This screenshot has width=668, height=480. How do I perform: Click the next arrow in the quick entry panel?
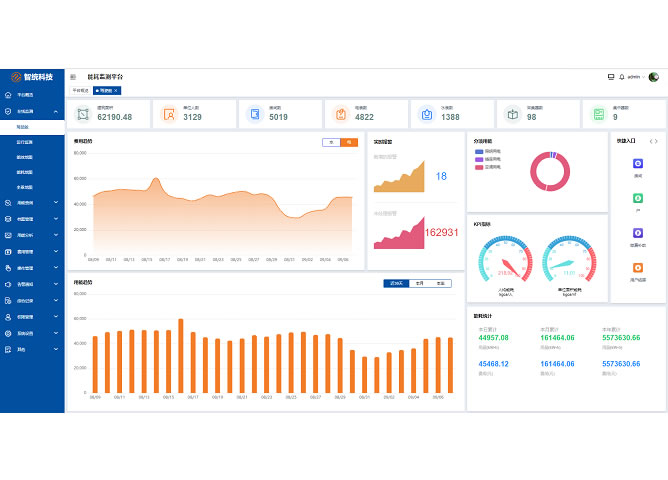(656, 141)
